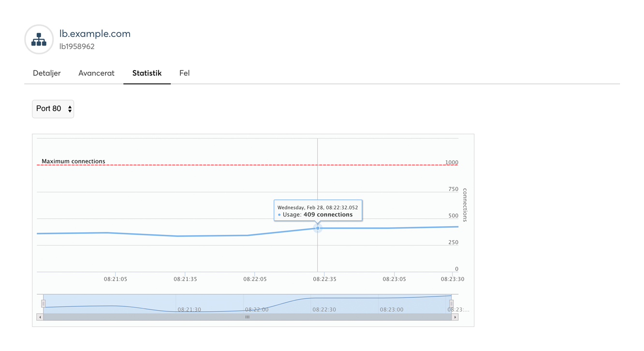This screenshot has height=351, width=644.
Task: Click the 250 y-axis value
Action: point(453,243)
